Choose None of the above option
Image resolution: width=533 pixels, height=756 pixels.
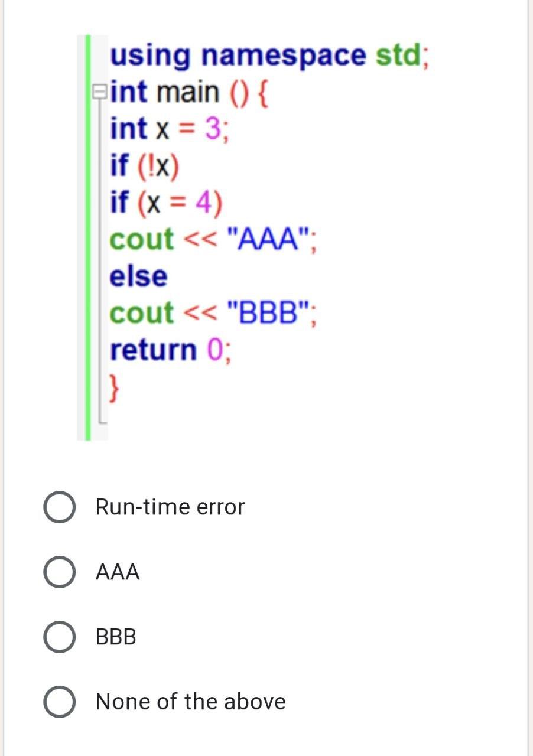click(58, 702)
